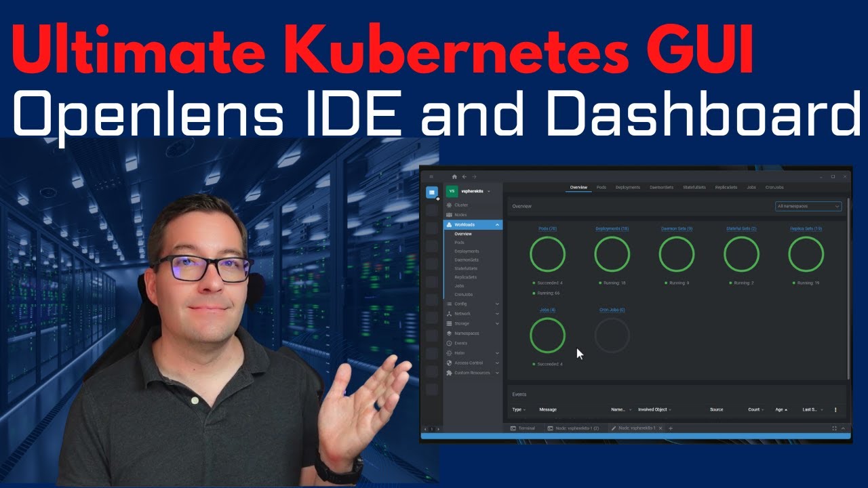Click the Home icon in top bar
868x488 pixels.
(454, 177)
